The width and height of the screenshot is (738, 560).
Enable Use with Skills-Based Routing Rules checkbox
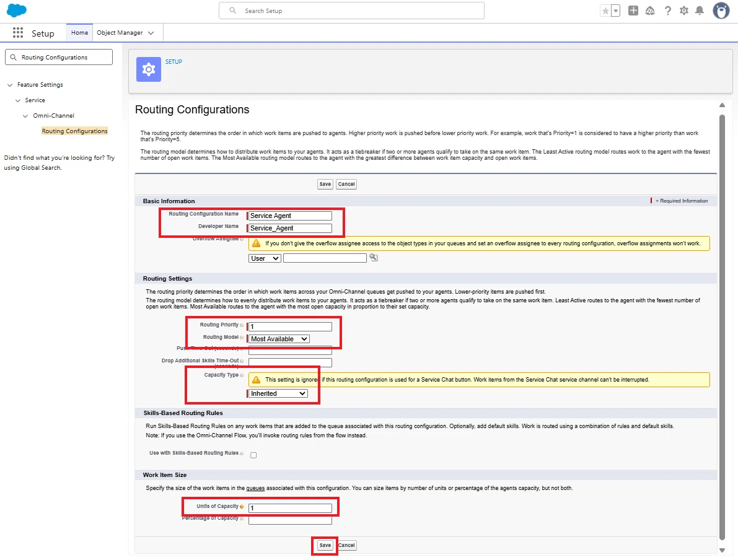click(x=253, y=455)
